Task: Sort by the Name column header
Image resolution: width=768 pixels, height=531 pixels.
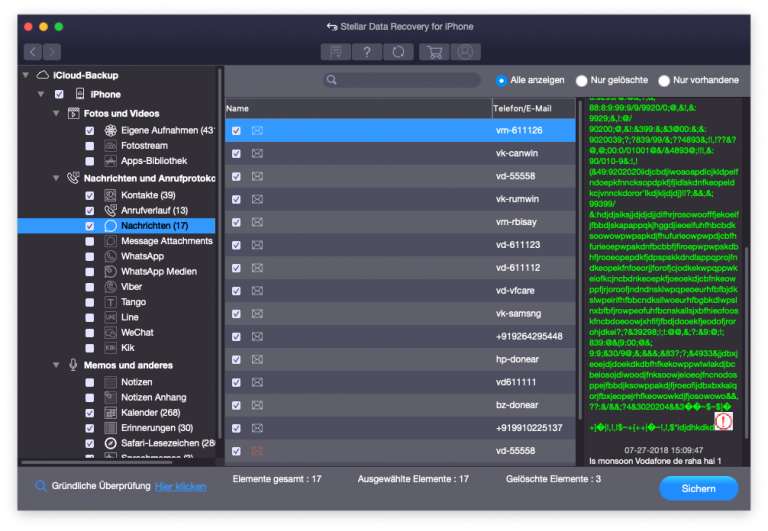Action: pos(359,108)
